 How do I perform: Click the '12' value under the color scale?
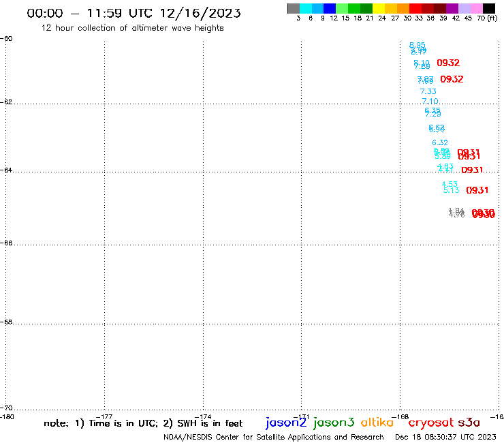[x=334, y=18]
